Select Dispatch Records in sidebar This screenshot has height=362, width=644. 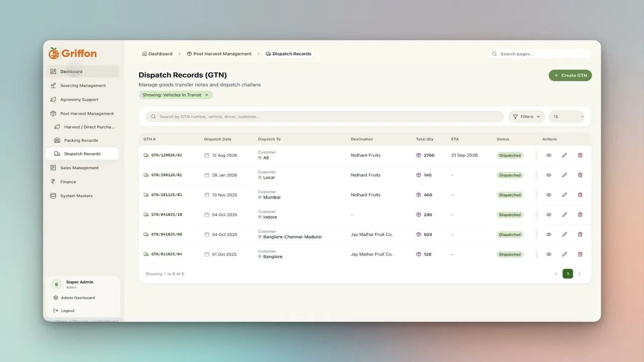point(83,154)
